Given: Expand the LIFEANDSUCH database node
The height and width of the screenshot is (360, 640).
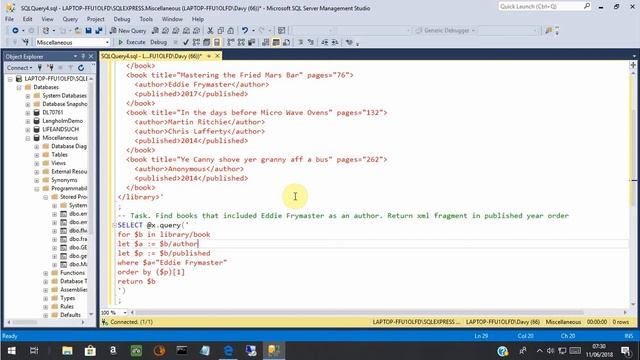Looking at the screenshot, I should (28, 129).
